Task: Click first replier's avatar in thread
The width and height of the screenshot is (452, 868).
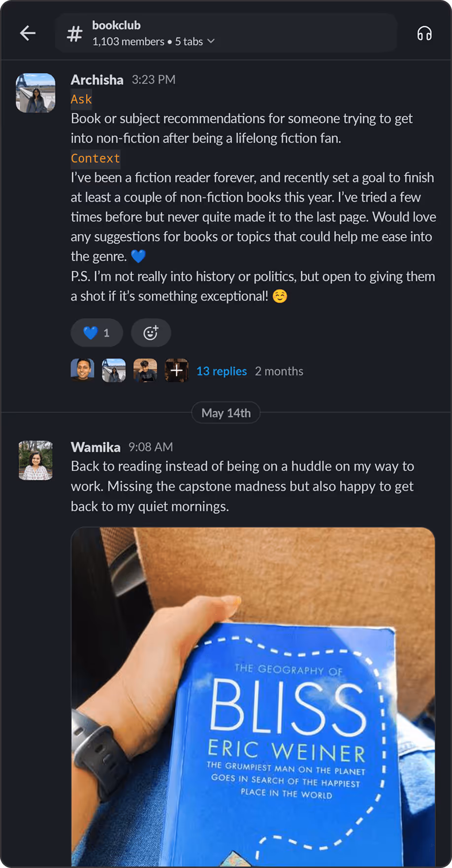Action: coord(82,370)
